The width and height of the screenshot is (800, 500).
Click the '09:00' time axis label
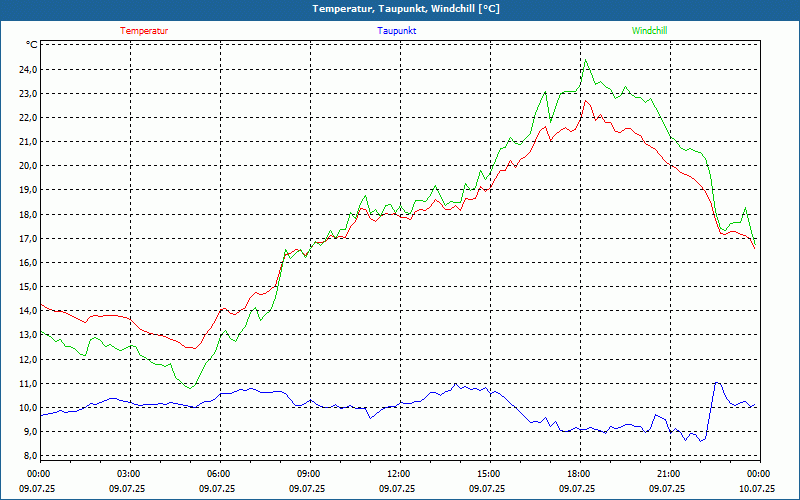coord(310,473)
